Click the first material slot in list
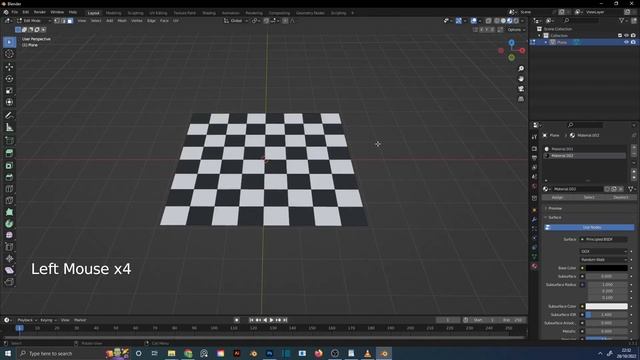This screenshot has width=640, height=360. [584, 149]
